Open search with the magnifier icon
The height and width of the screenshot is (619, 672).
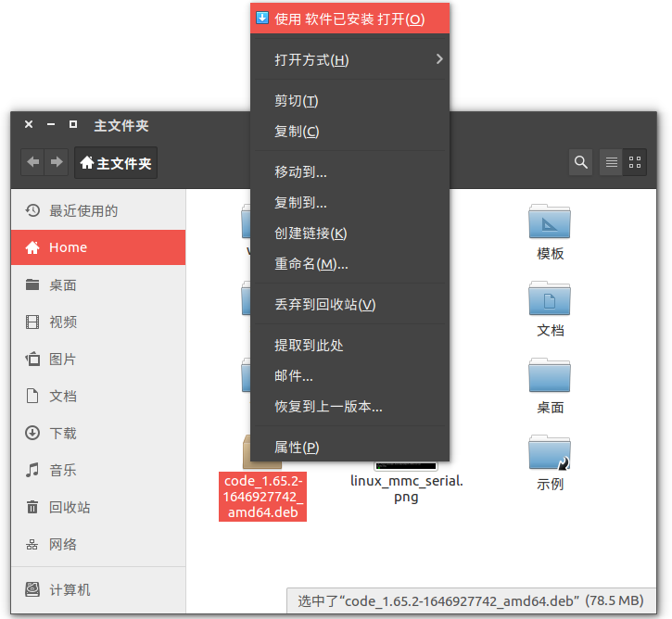[x=581, y=162]
